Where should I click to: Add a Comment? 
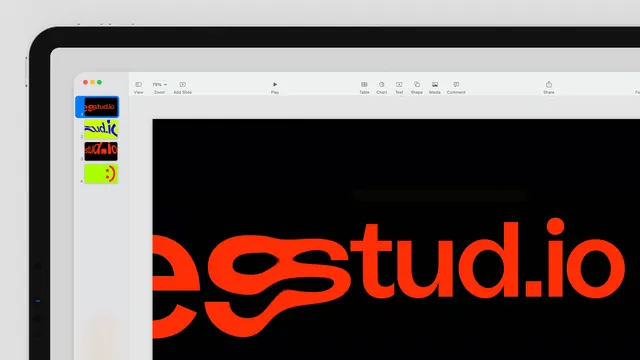(x=456, y=87)
